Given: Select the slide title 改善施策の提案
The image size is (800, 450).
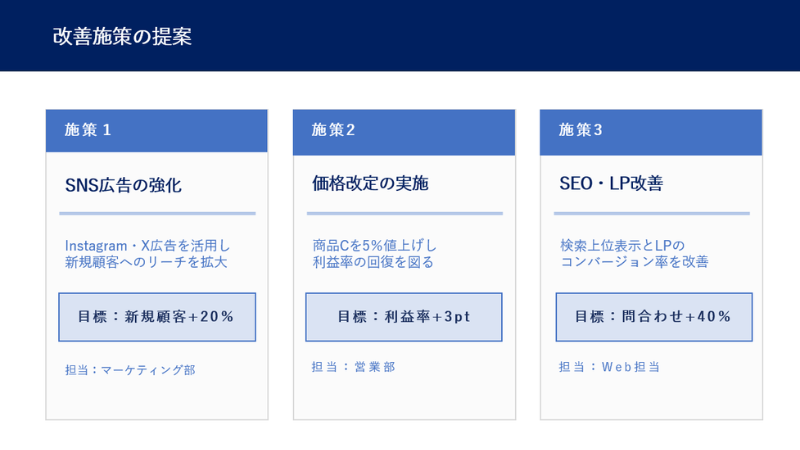Looking at the screenshot, I should (x=122, y=37).
